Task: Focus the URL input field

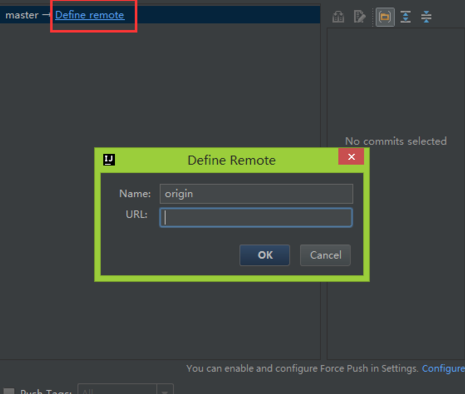Action: click(x=256, y=218)
